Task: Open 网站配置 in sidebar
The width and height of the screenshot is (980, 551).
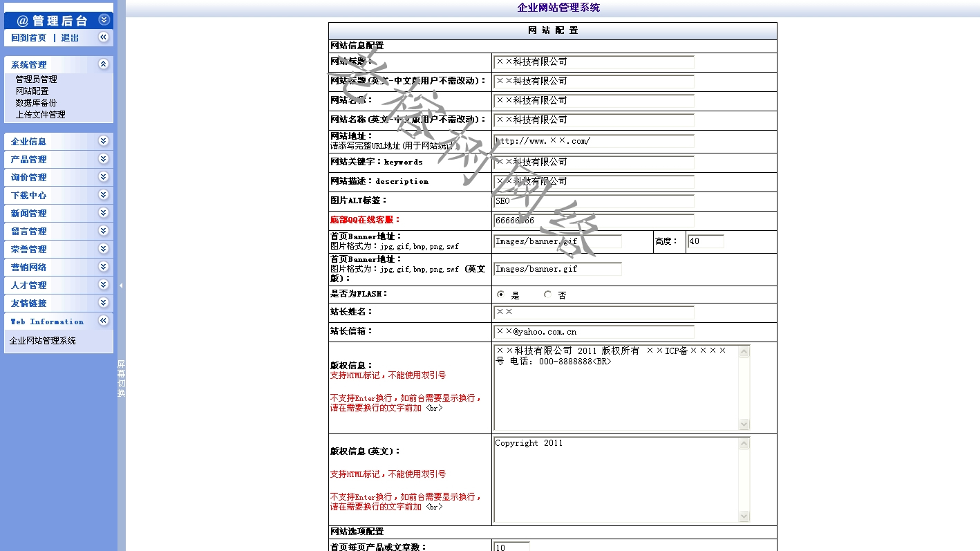Action: click(x=32, y=91)
